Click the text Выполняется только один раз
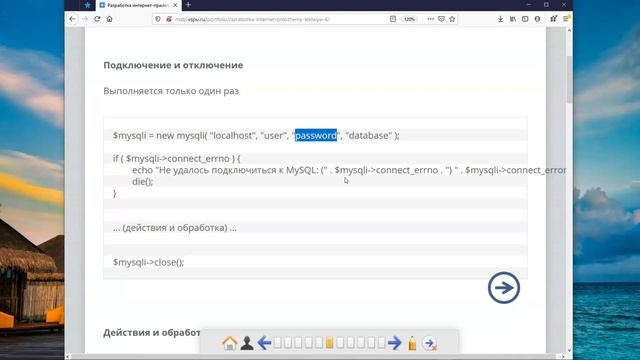Viewport: 640px width, 360px height. tap(171, 91)
